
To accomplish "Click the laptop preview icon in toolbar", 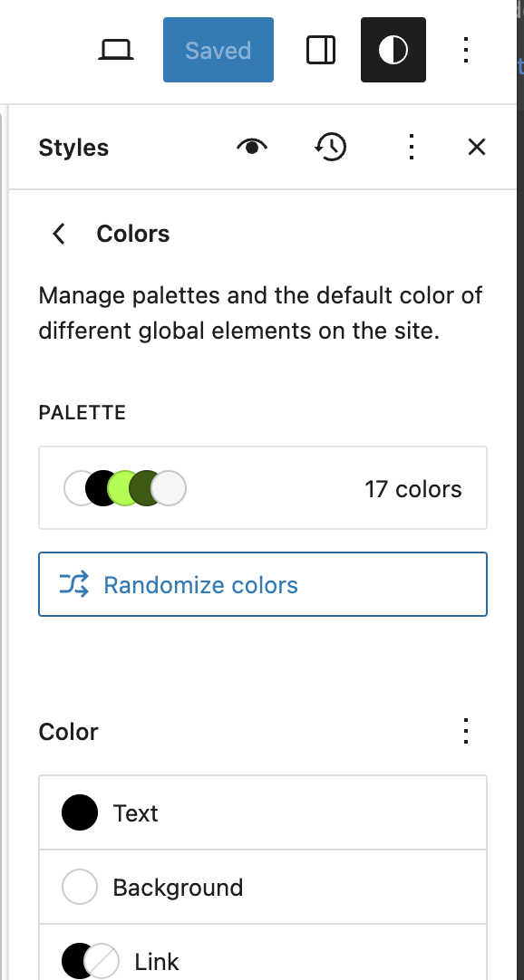I will pos(115,50).
